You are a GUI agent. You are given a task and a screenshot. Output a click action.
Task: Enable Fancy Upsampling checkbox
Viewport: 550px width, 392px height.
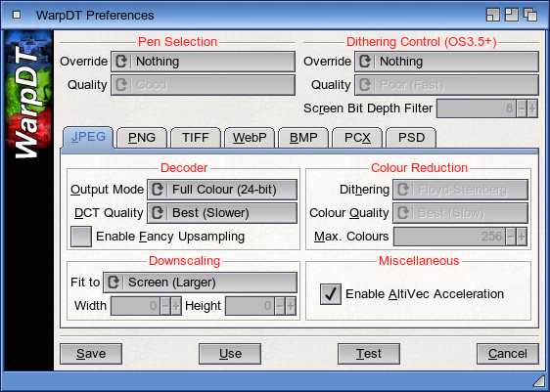click(81, 237)
